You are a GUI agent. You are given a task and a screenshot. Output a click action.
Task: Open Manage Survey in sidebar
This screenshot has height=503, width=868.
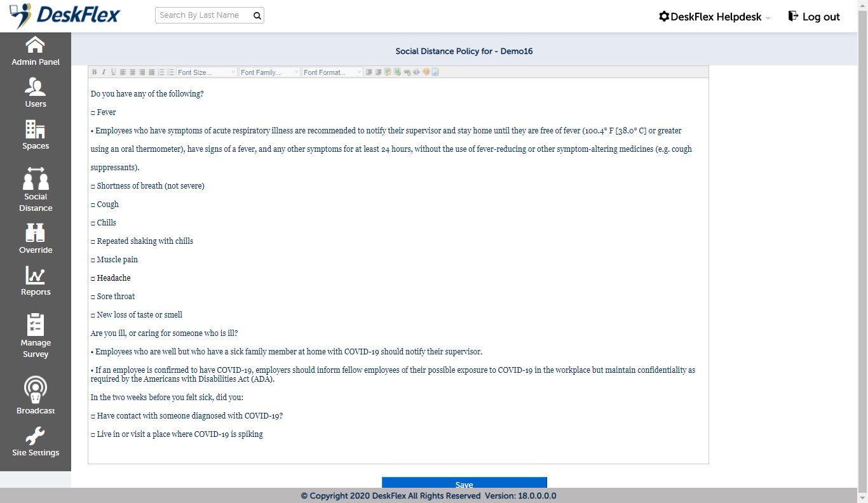coord(36,335)
